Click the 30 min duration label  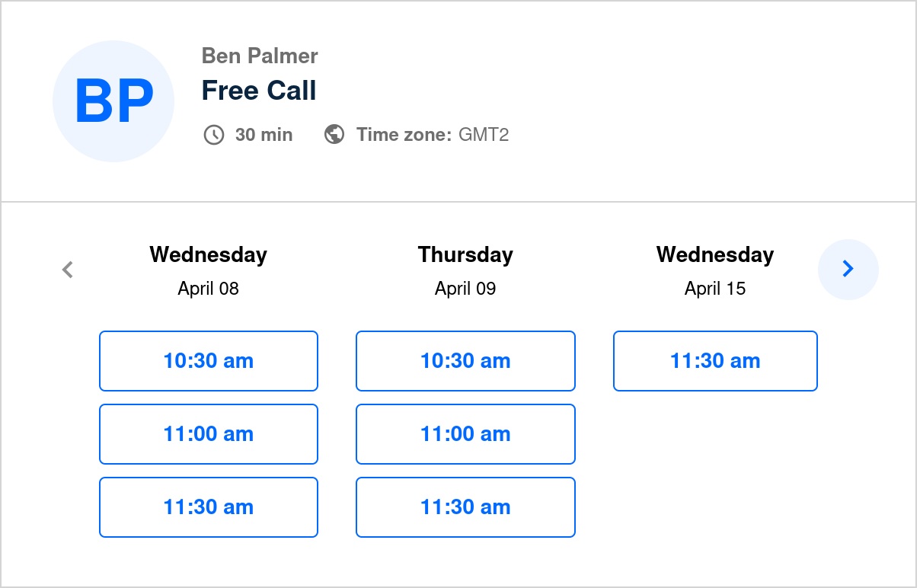click(x=264, y=135)
